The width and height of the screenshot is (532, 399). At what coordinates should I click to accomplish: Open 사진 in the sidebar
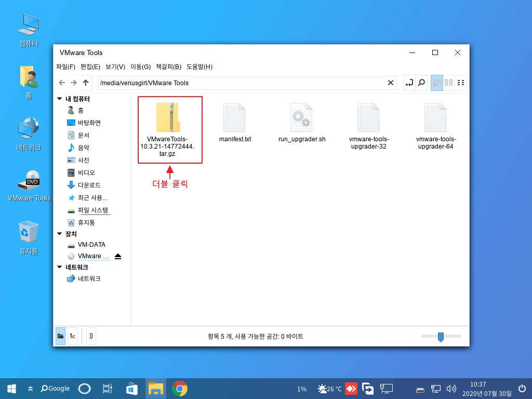78,160
